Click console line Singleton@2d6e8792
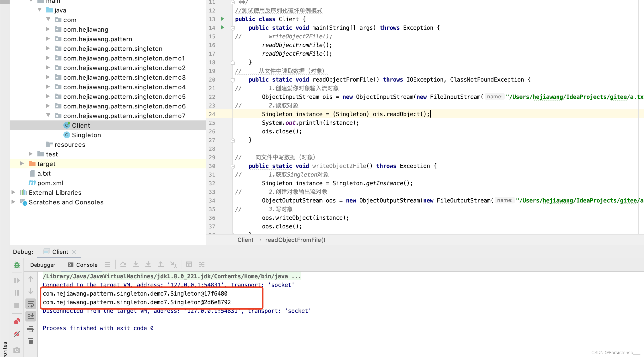Viewport: 644px width, 357px height. pos(137,302)
